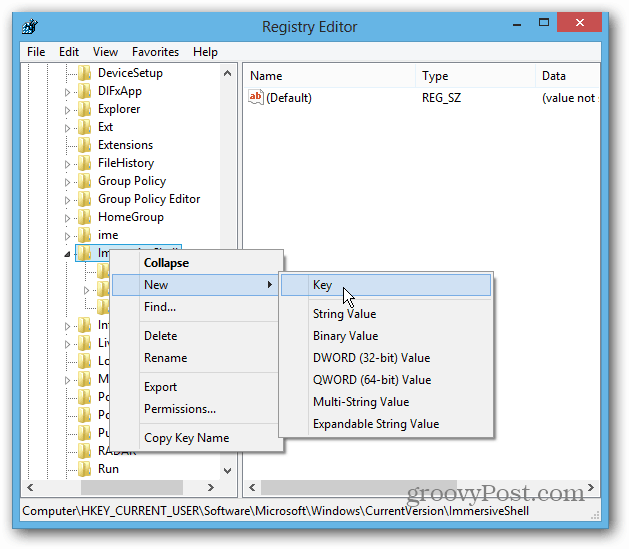This screenshot has width=629, height=549.
Task: Select Binary Value from the New submenu
Action: click(386, 336)
